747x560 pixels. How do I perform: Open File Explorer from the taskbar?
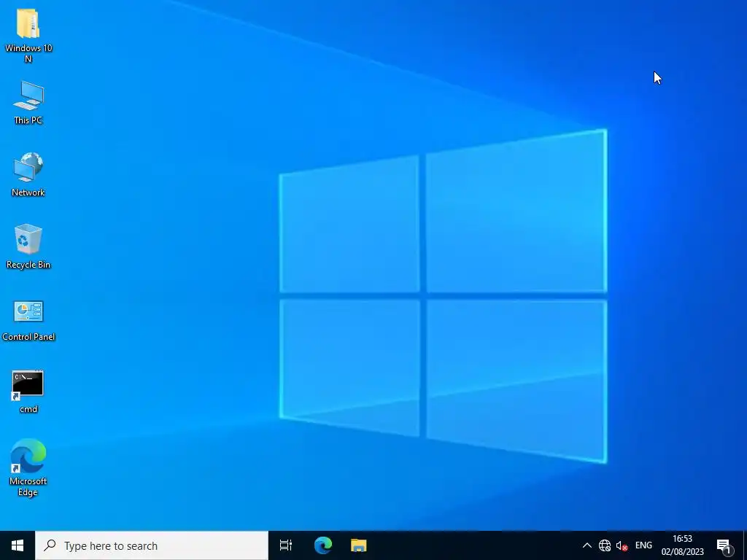click(x=359, y=545)
